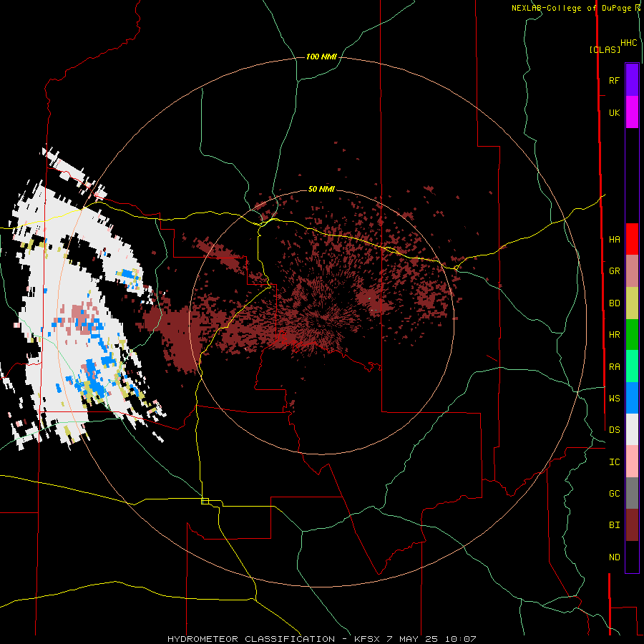Click the 'DS' legend label

point(614,430)
